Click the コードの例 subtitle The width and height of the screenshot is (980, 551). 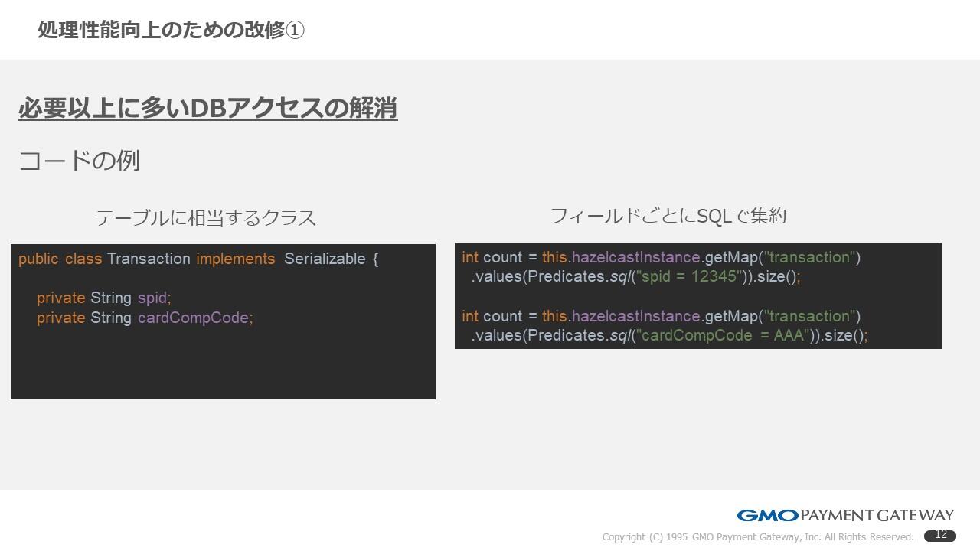point(79,161)
